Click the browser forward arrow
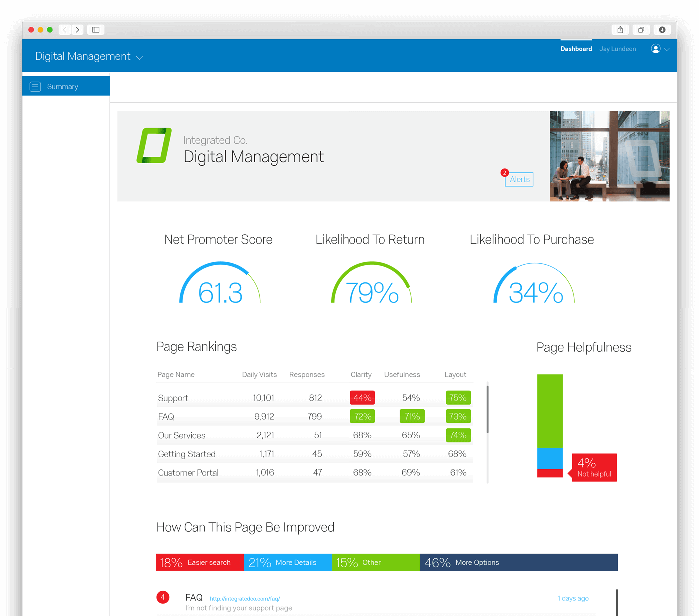 (78, 30)
